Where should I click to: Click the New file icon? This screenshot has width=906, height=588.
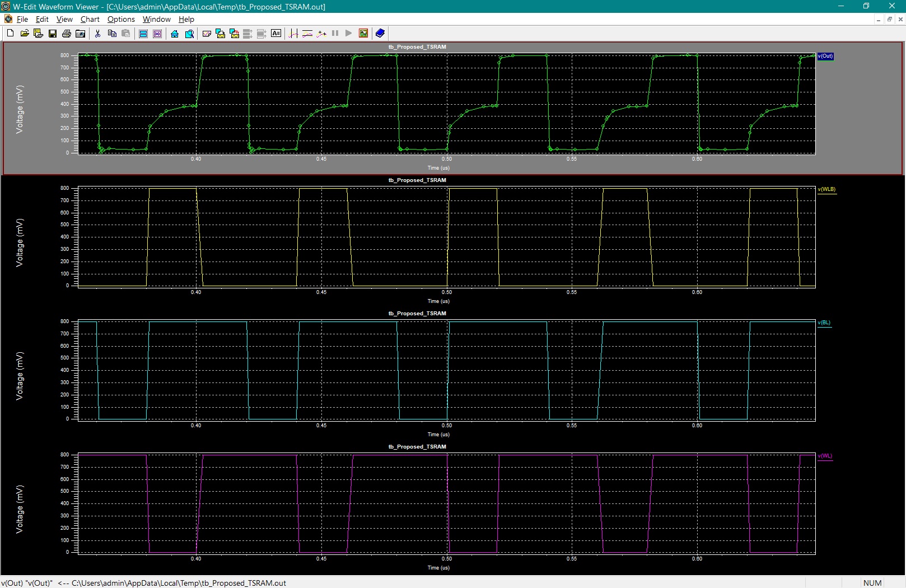[x=10, y=34]
